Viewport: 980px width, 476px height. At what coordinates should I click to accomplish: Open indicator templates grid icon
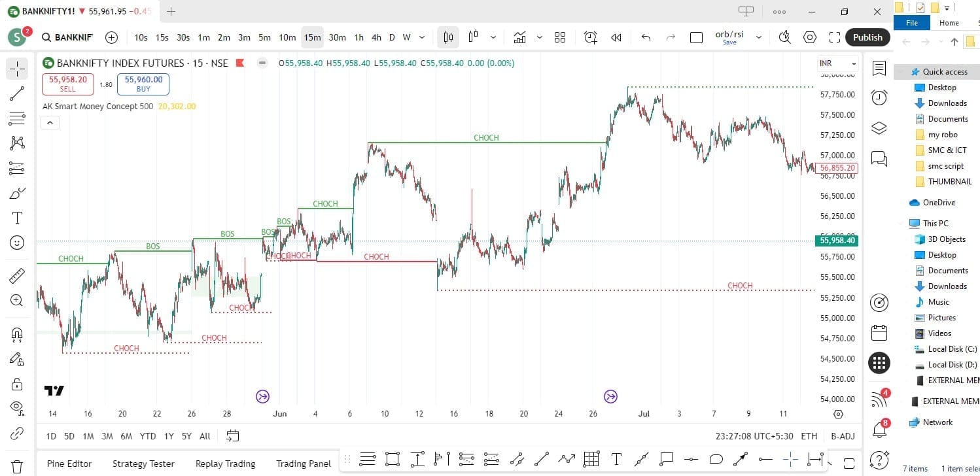click(x=560, y=37)
